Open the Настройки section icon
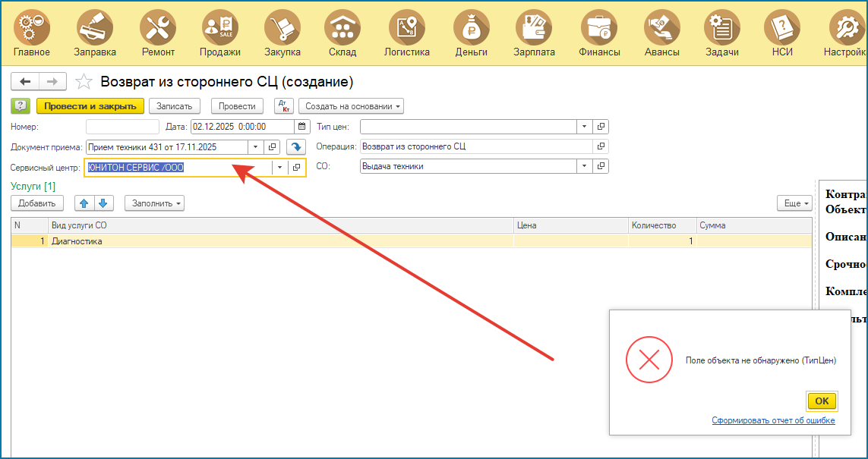 click(847, 27)
